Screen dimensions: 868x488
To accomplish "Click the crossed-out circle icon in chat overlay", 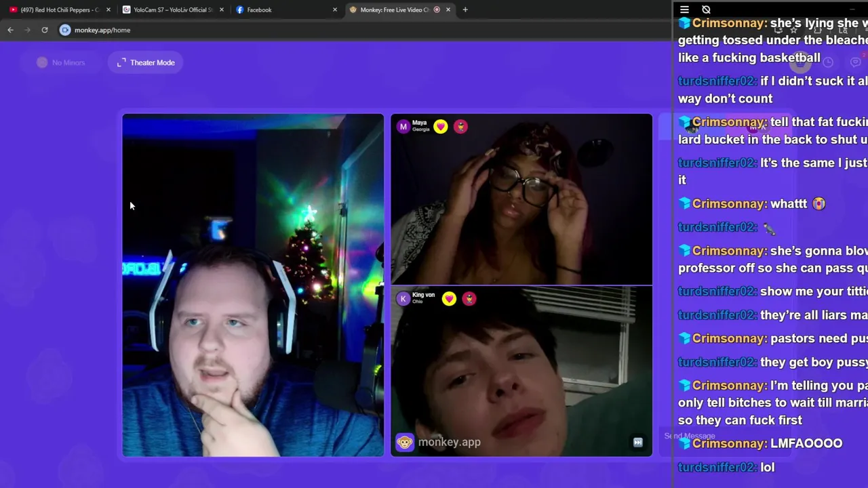I will tap(706, 9).
